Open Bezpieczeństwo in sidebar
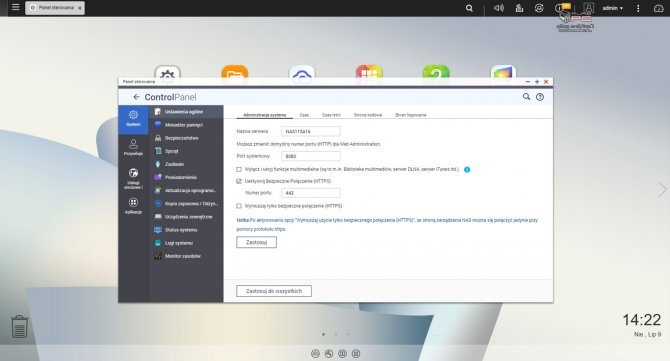This screenshot has height=361, width=670. [186, 138]
